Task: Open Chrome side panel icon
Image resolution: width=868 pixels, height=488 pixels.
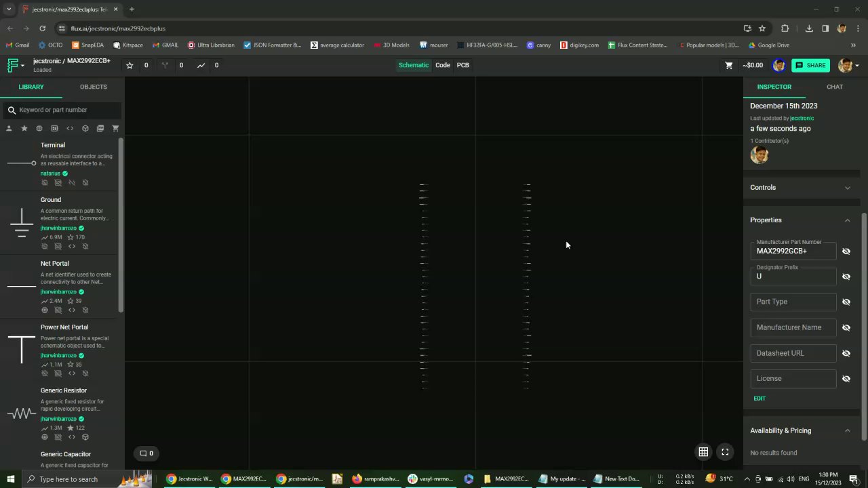Action: 825,28
